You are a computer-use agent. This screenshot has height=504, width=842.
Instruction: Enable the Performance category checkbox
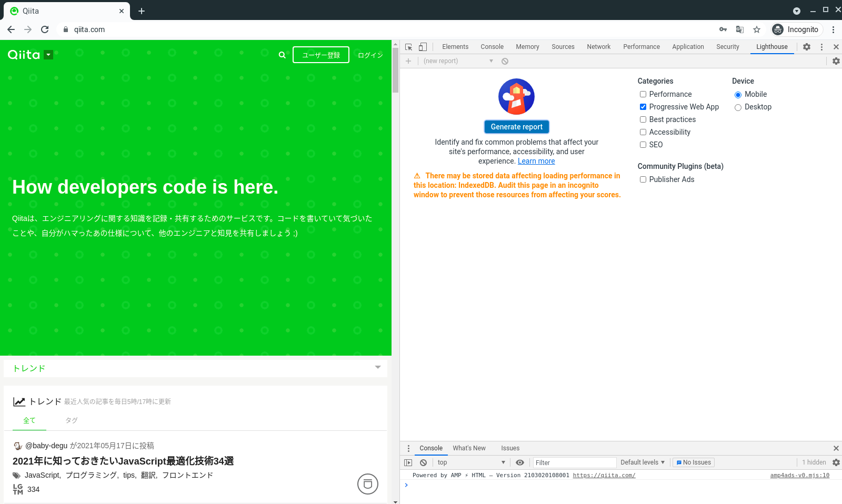tap(643, 94)
